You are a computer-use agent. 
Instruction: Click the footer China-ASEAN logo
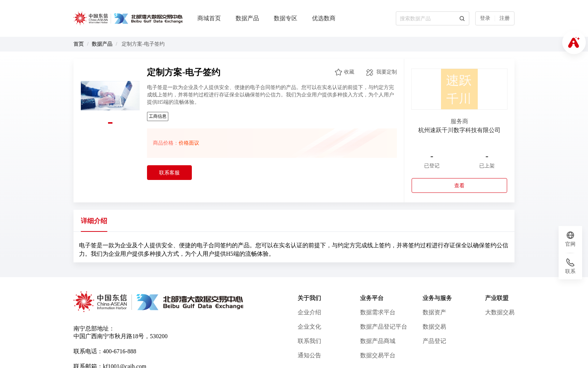pyautogui.click(x=100, y=302)
